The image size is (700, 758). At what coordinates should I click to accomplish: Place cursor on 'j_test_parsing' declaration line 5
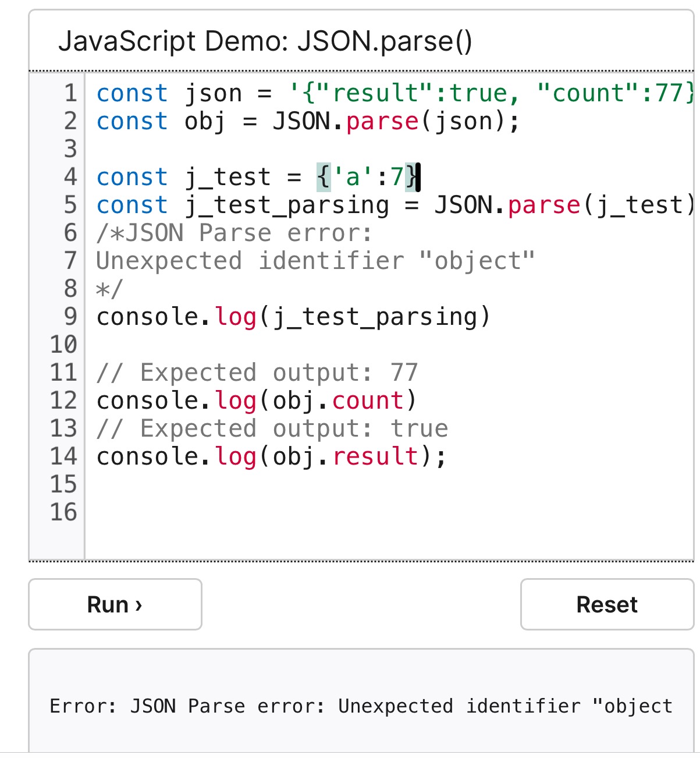tap(396, 205)
